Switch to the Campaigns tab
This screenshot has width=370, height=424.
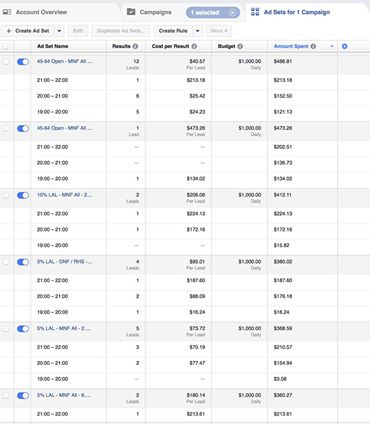click(x=155, y=12)
